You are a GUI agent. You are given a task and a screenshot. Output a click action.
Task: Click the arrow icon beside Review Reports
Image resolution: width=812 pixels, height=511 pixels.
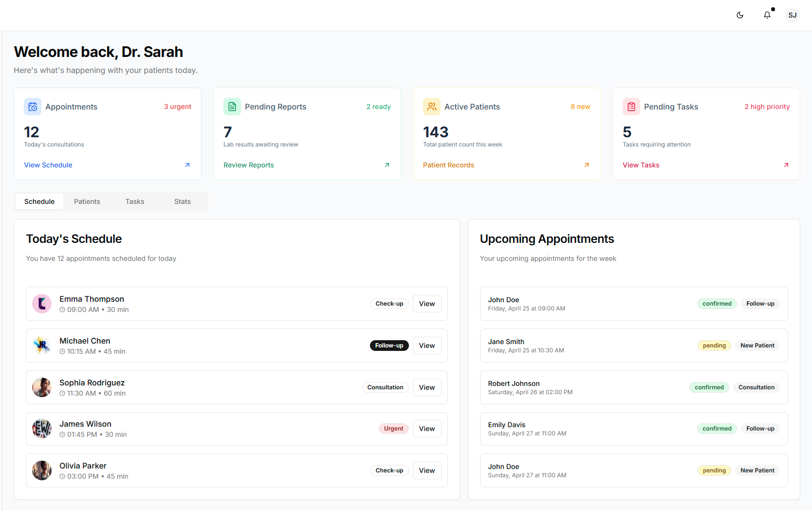(387, 165)
